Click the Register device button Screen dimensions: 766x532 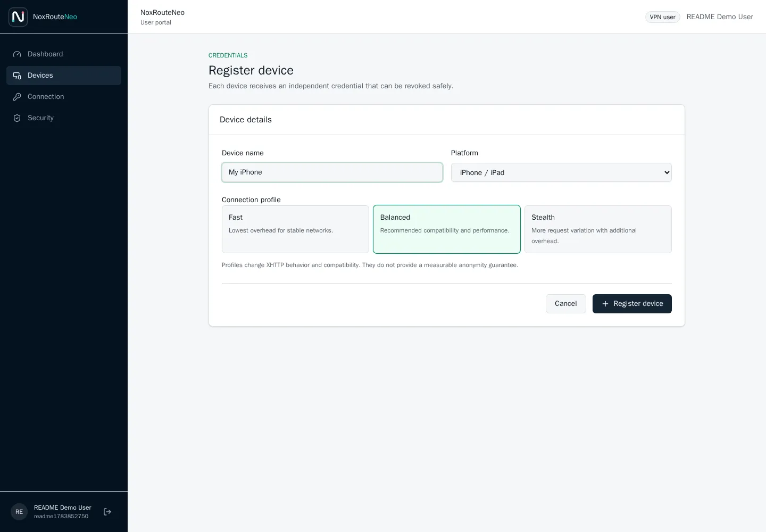[632, 304]
